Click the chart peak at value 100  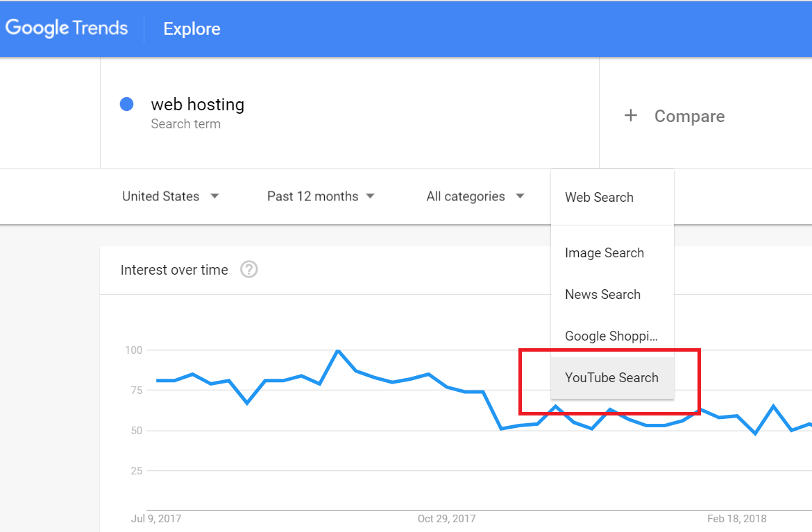(x=337, y=350)
